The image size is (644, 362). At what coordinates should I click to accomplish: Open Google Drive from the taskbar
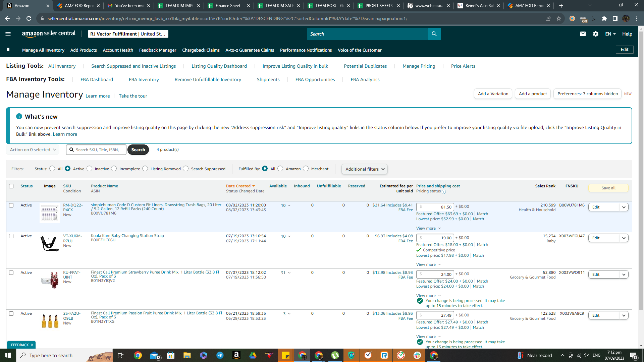[x=253, y=355]
